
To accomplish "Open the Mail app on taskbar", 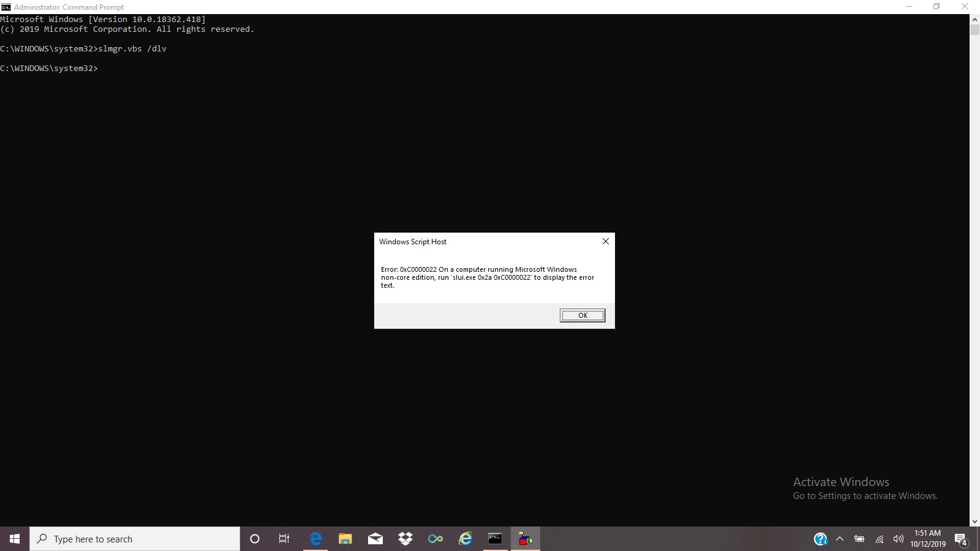I will [x=375, y=539].
